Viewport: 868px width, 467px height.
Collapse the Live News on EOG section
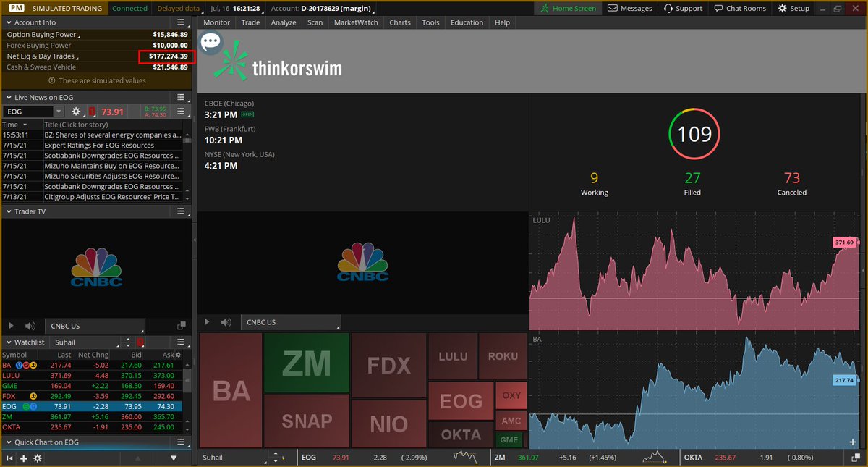(x=8, y=97)
